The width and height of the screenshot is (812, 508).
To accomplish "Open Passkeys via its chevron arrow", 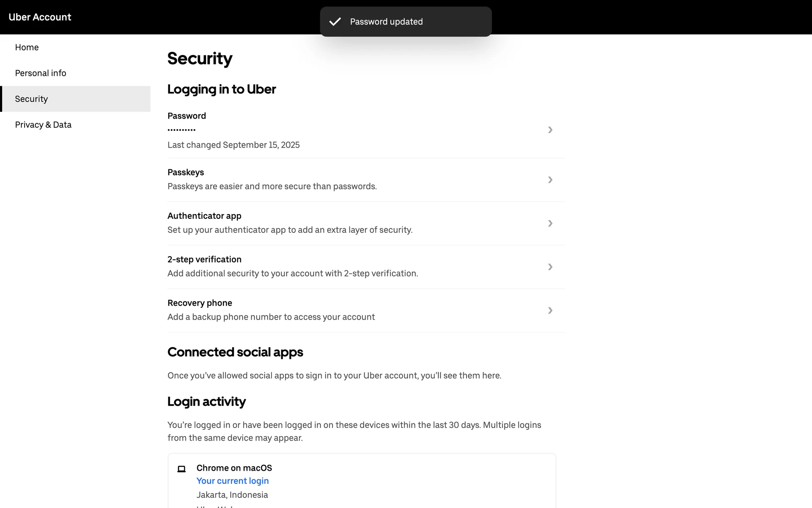I will coord(550,180).
